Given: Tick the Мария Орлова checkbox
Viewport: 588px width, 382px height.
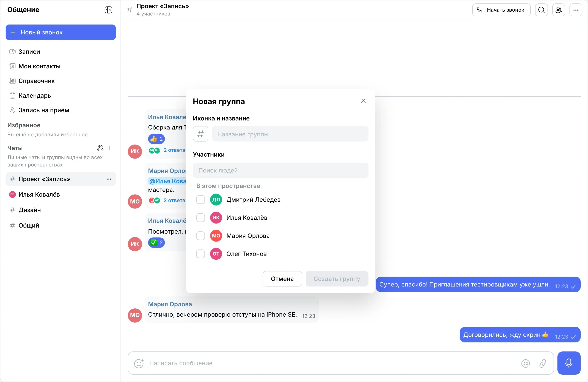Looking at the screenshot, I should pos(200,236).
